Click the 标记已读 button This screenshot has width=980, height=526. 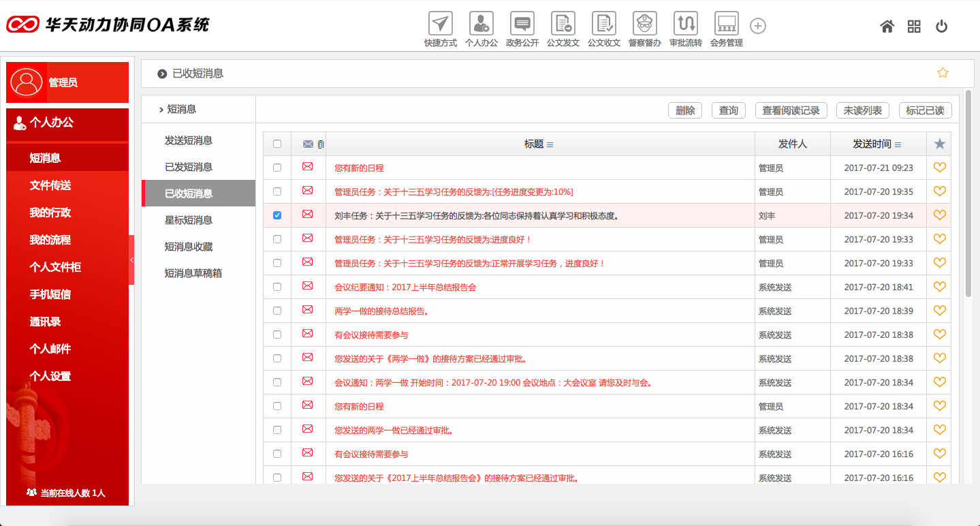tap(925, 110)
